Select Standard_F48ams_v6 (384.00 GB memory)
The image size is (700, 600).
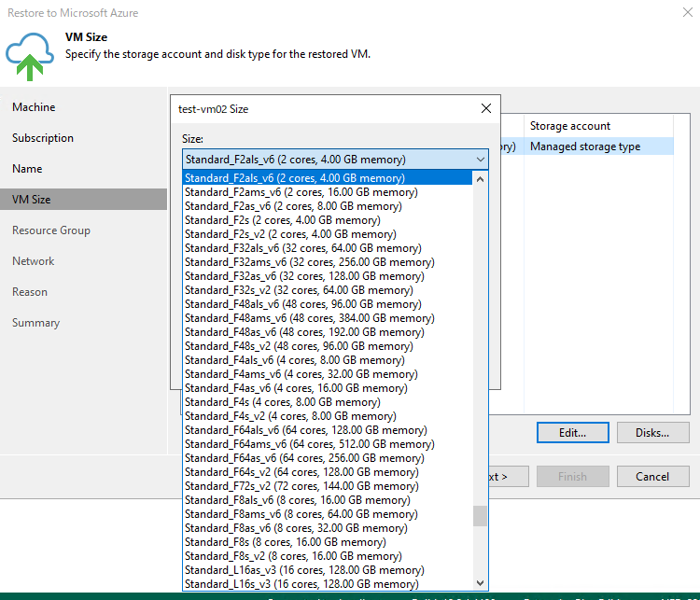[x=328, y=318]
